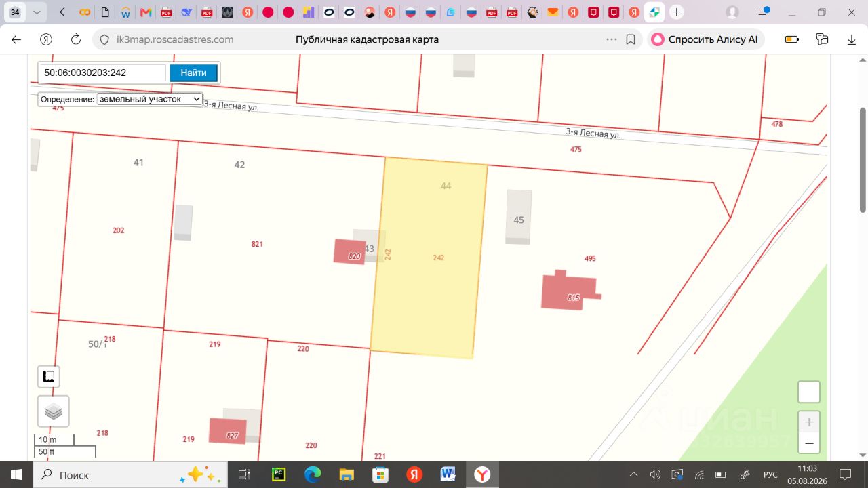Bookmark this page
The image size is (868, 488).
(x=631, y=39)
